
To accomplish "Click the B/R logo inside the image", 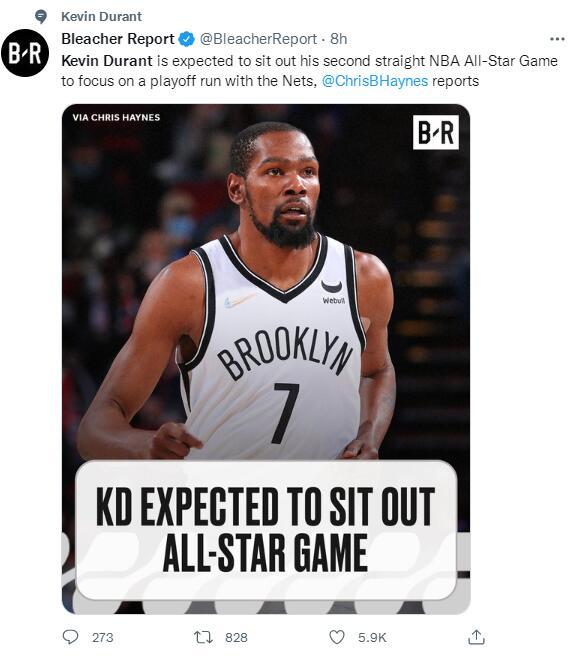I will [436, 132].
